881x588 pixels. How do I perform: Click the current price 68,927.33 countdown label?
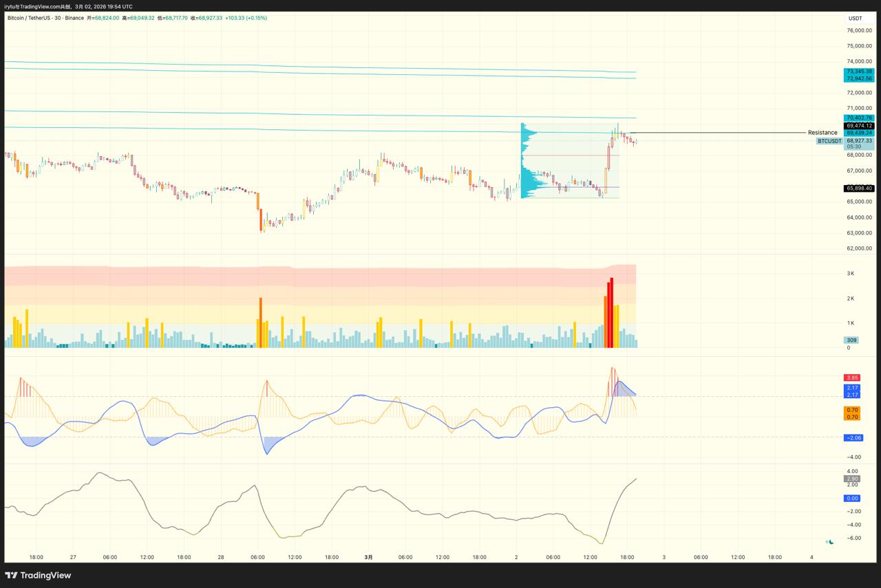(x=859, y=143)
